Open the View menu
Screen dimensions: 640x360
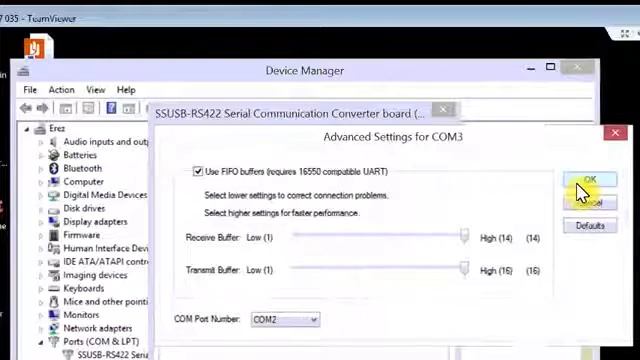point(96,90)
